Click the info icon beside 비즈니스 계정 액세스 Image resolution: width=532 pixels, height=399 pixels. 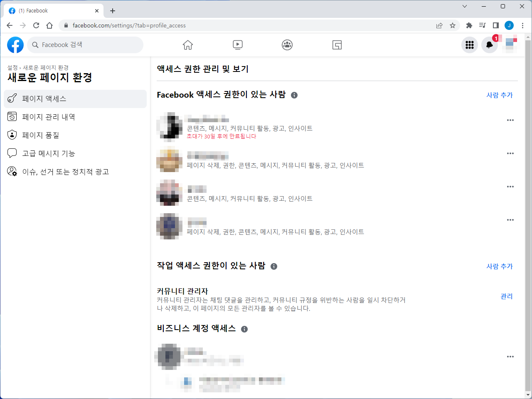(244, 329)
